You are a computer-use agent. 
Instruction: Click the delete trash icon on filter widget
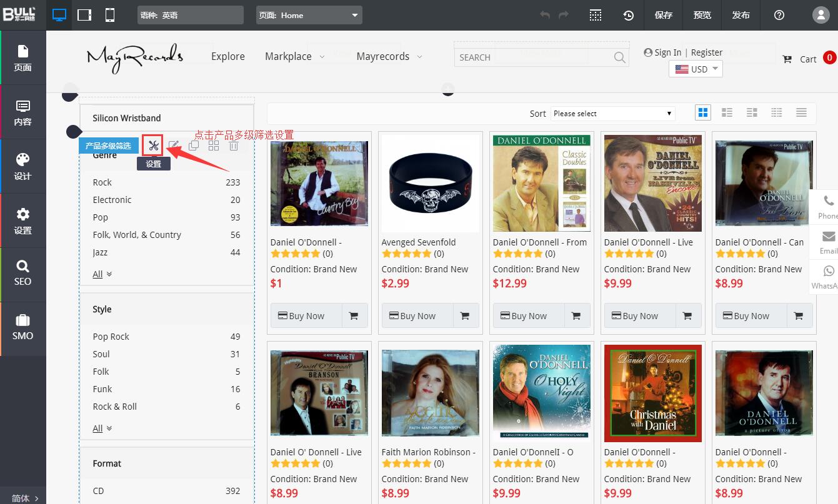[234, 146]
